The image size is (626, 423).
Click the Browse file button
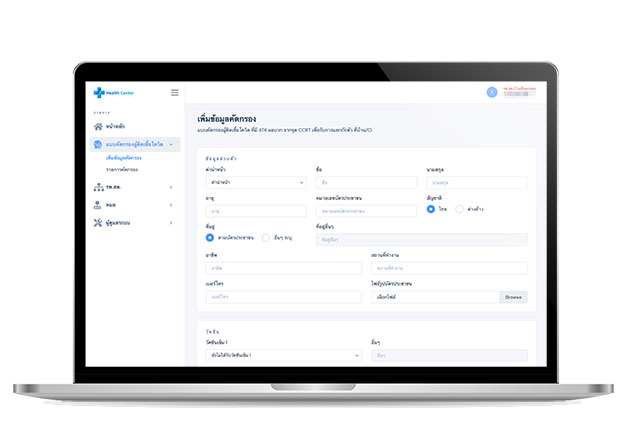point(512,297)
